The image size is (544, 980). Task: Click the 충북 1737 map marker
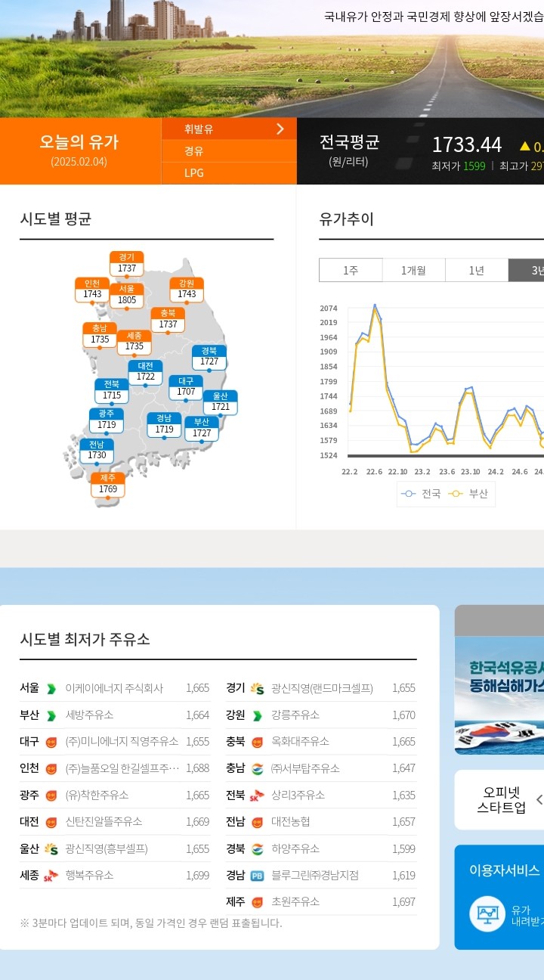tap(168, 320)
